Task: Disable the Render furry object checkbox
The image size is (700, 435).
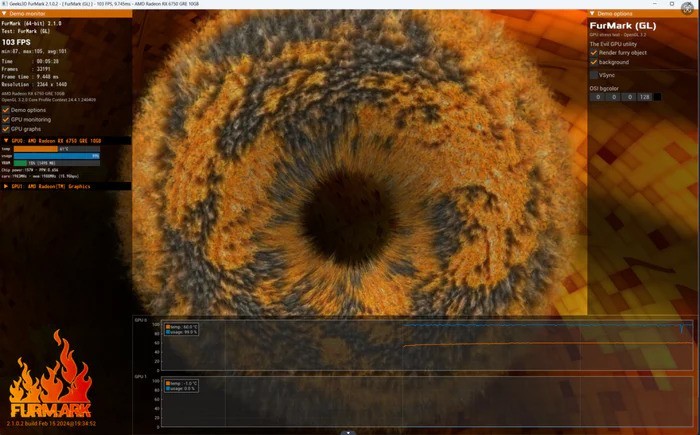Action: [x=594, y=53]
